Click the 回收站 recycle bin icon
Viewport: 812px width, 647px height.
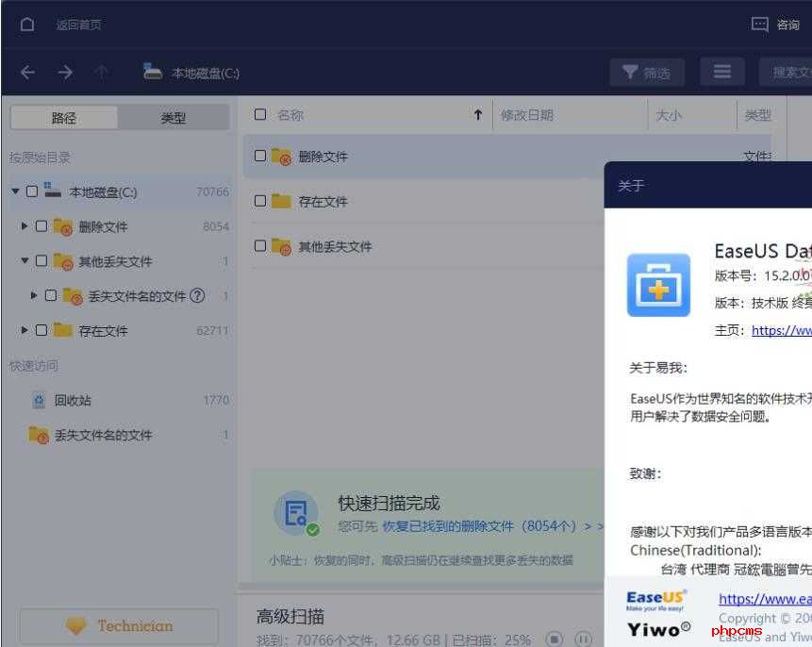tap(39, 401)
